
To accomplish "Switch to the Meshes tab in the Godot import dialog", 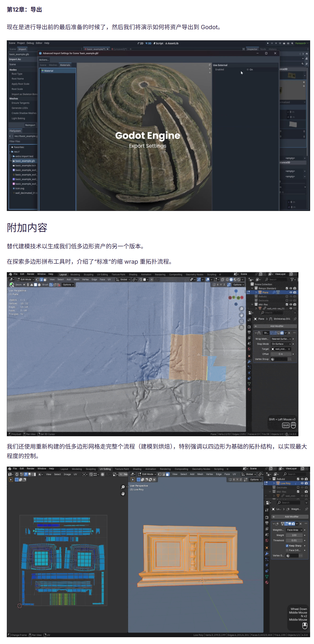I will (53, 65).
